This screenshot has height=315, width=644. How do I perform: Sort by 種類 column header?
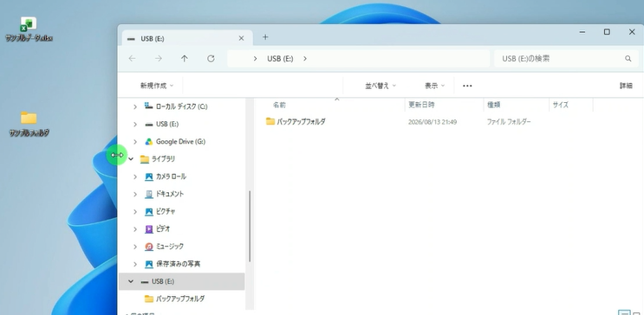pyautogui.click(x=494, y=105)
